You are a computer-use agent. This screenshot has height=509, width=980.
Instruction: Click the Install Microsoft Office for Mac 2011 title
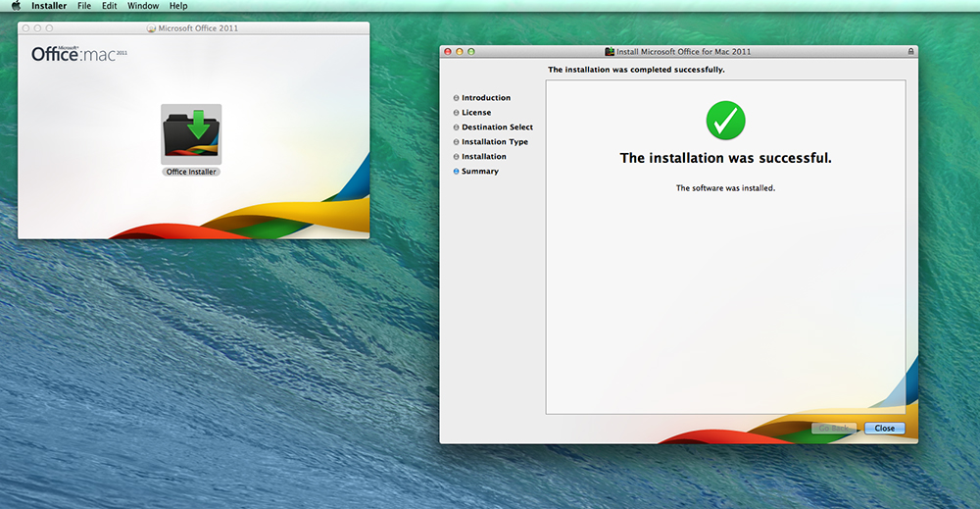(x=684, y=51)
